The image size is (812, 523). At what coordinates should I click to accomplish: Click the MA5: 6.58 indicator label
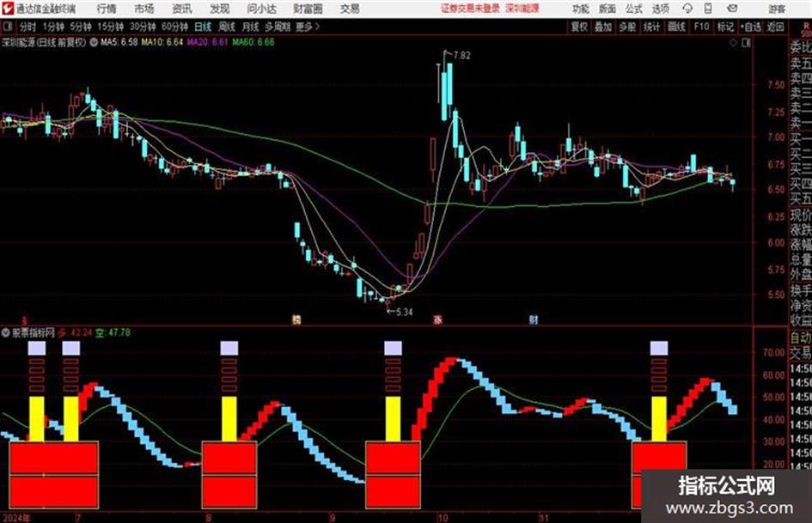click(x=119, y=42)
